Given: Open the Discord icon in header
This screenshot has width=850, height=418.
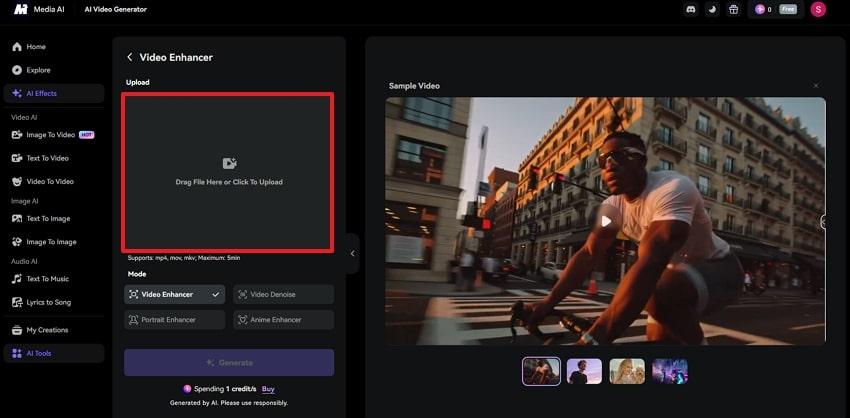Looking at the screenshot, I should coord(691,9).
